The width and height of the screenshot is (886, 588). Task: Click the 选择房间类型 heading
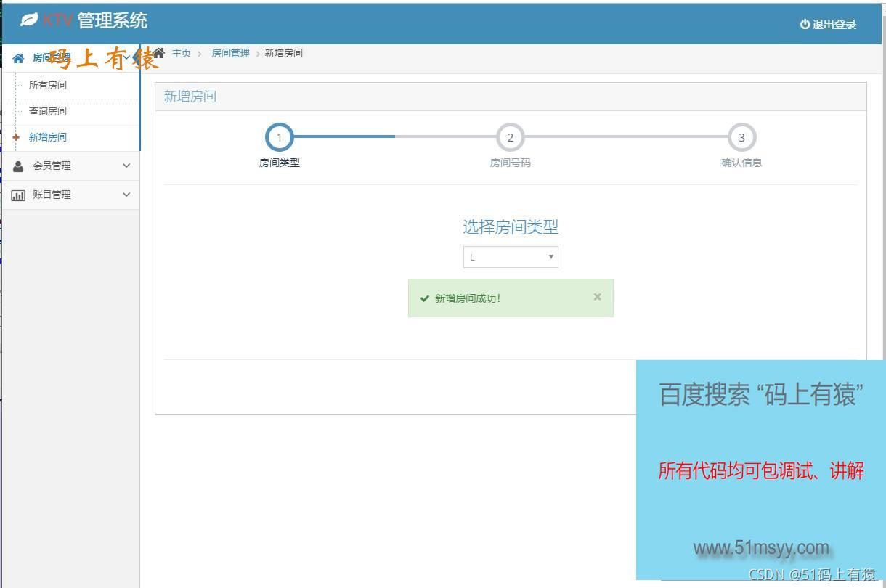[511, 227]
